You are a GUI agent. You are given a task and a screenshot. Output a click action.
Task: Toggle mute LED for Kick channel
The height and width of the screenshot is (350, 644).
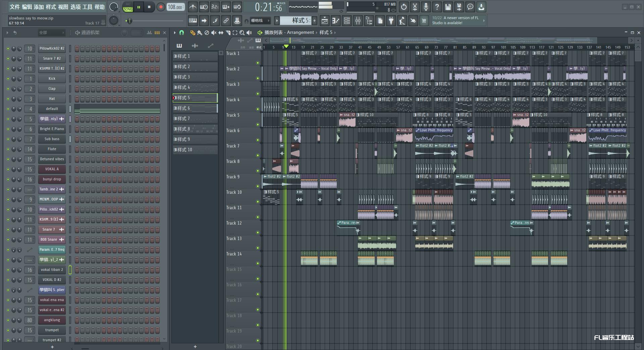point(8,79)
